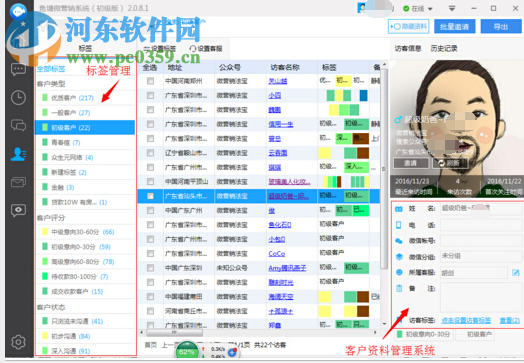Click the smiley icon beside 所属客服
Viewport: 524px width, 363px height.
399,272
